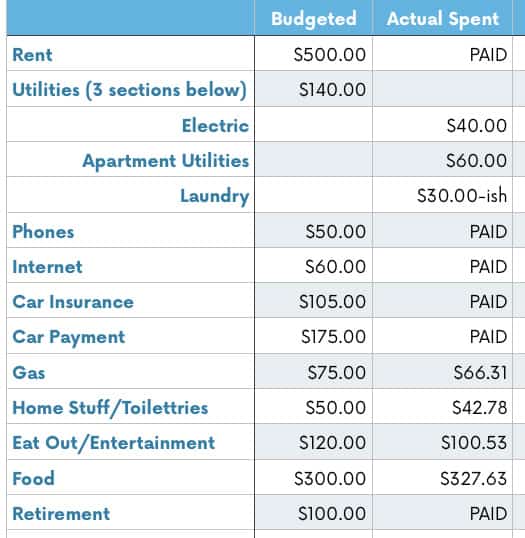Select the Budgeted column header

coord(314,18)
